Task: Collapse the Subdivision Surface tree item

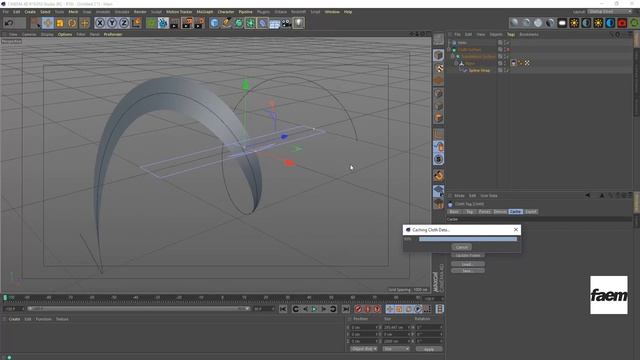Action: pos(453,56)
